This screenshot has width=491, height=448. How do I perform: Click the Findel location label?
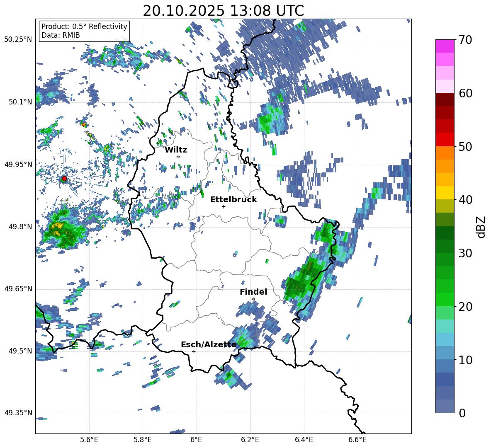point(253,292)
